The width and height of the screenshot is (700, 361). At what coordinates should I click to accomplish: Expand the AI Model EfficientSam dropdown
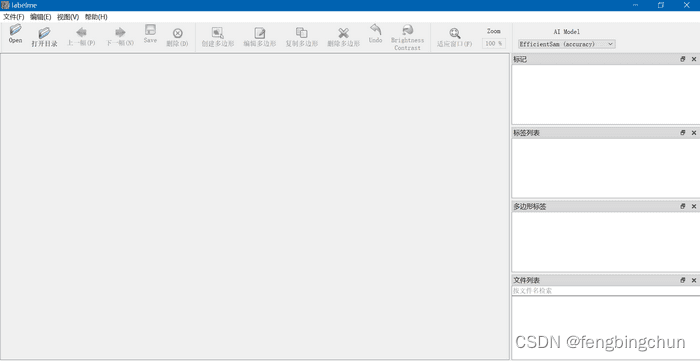coord(567,44)
